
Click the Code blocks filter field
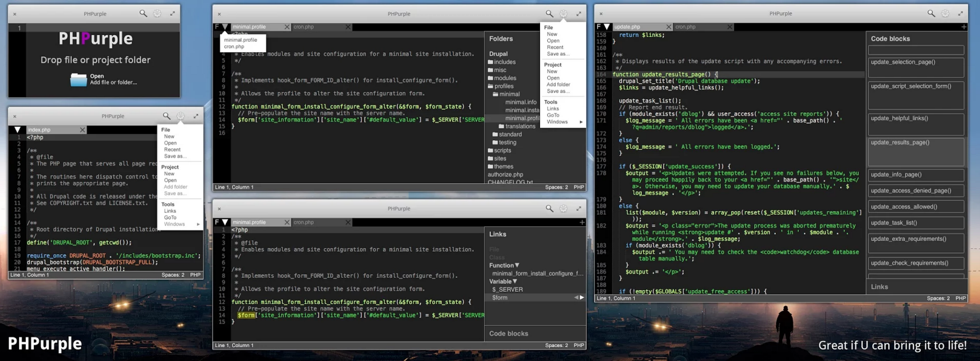click(916, 50)
